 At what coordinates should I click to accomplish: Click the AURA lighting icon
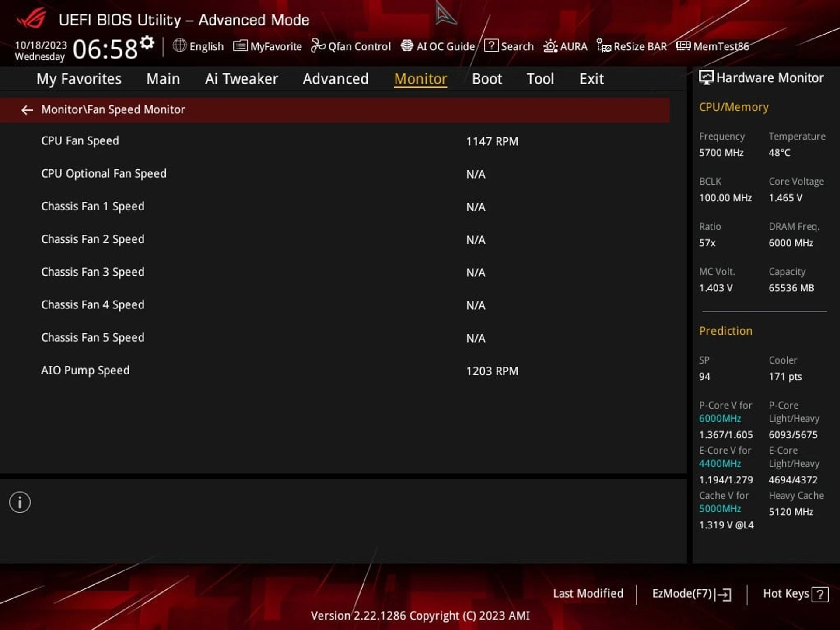coord(550,46)
